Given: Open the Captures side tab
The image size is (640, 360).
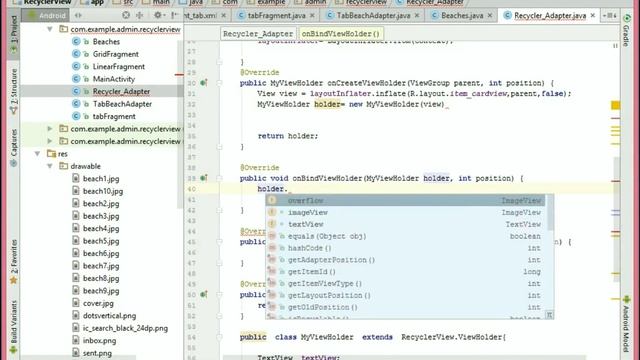Looking at the screenshot, I should tap(14, 147).
